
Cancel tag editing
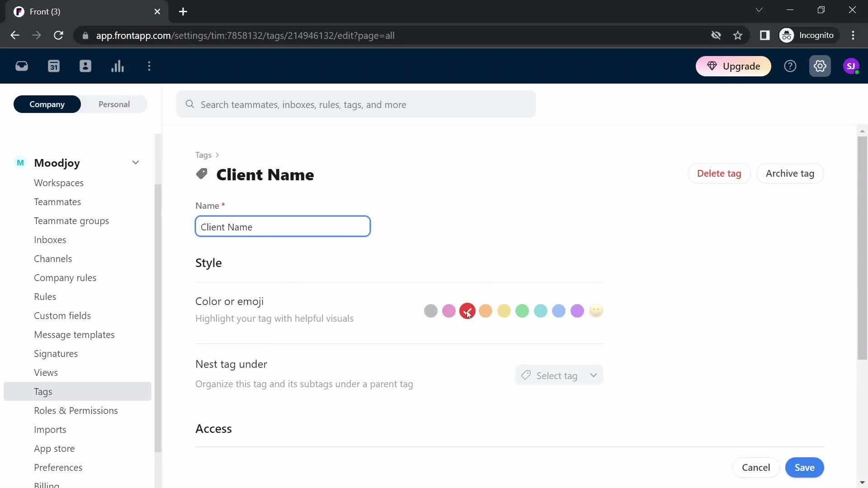click(x=756, y=468)
